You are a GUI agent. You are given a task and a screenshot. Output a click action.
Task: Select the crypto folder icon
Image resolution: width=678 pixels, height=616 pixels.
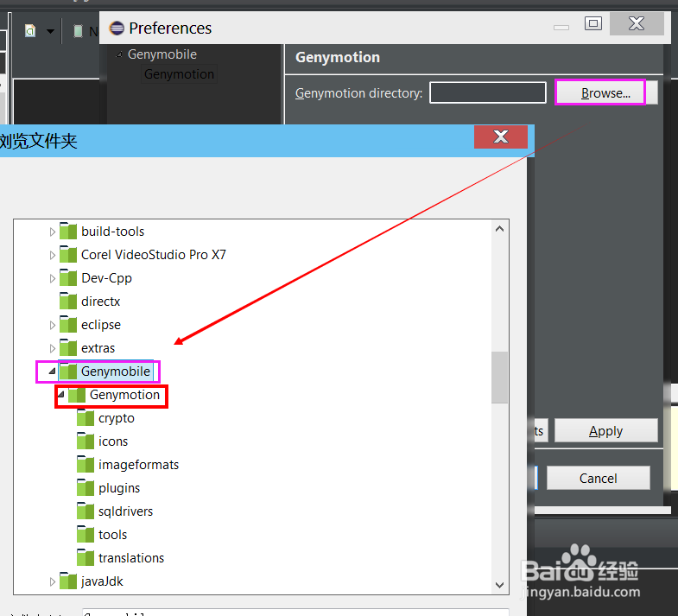(x=86, y=417)
